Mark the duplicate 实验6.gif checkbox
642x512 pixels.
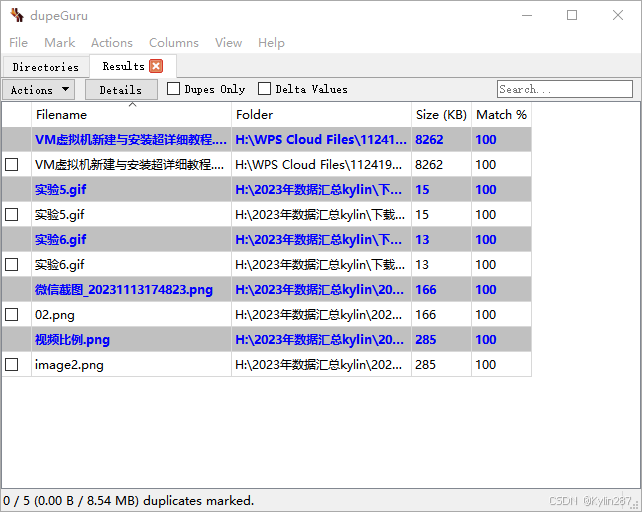coord(11,265)
